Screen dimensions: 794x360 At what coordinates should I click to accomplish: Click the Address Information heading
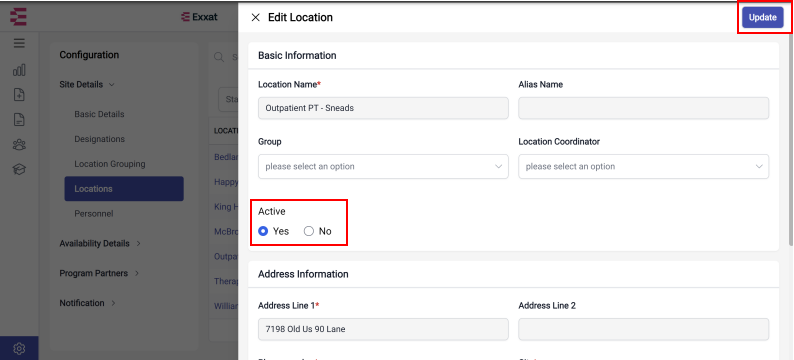point(303,274)
